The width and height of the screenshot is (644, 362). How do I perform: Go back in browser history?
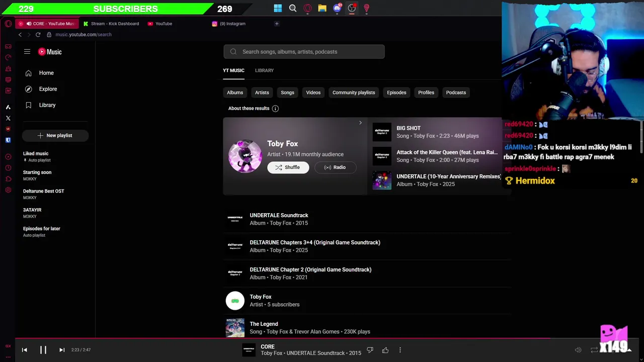[x=20, y=35]
